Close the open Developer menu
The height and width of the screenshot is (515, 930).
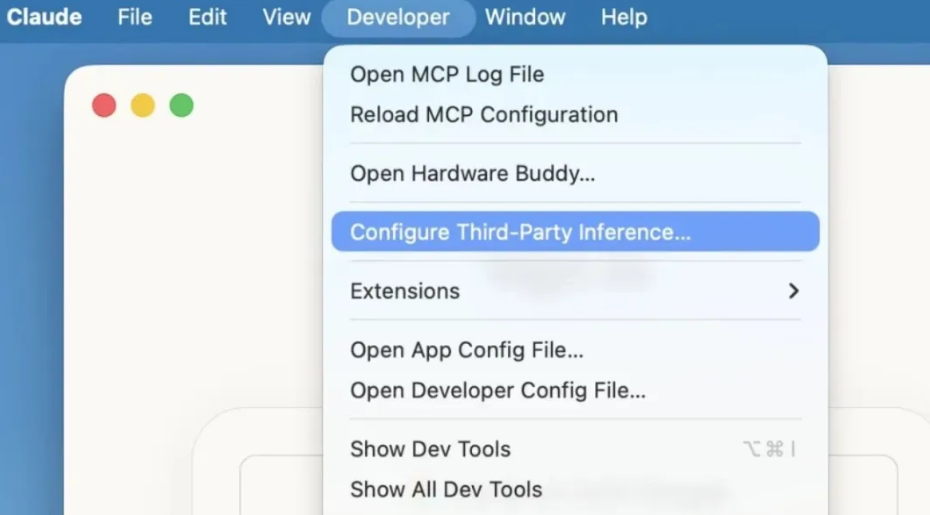coord(398,17)
